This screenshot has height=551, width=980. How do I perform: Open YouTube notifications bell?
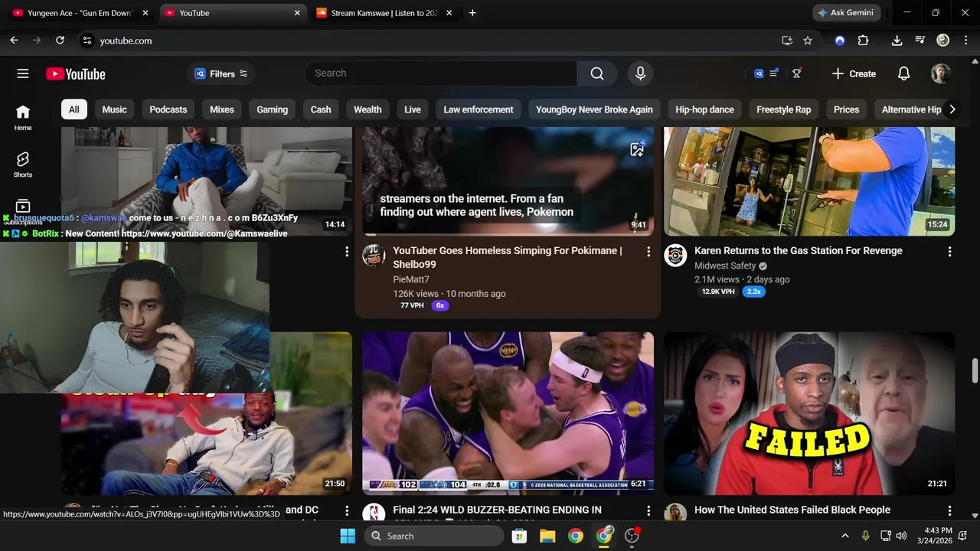[x=904, y=73]
